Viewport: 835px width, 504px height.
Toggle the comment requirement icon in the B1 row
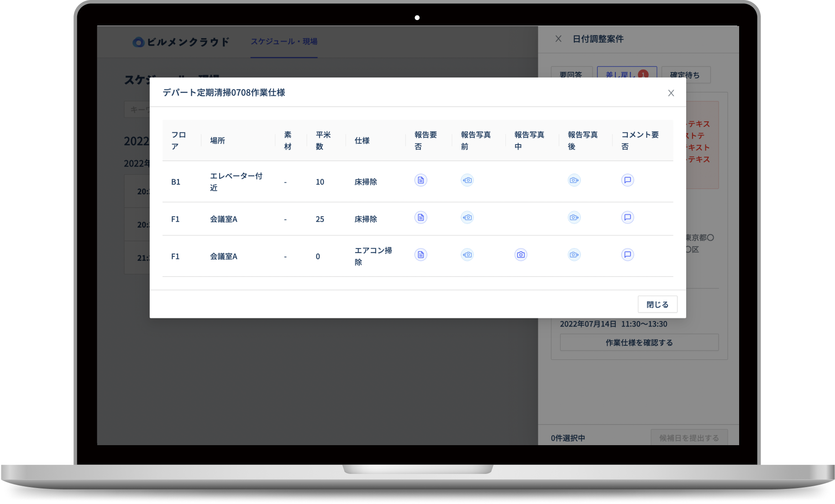coord(628,180)
